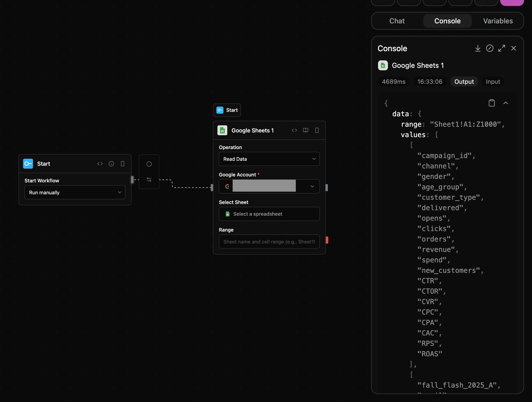Collapse the JSON output with the chevron
Image resolution: width=532 pixels, height=402 pixels.
[506, 103]
